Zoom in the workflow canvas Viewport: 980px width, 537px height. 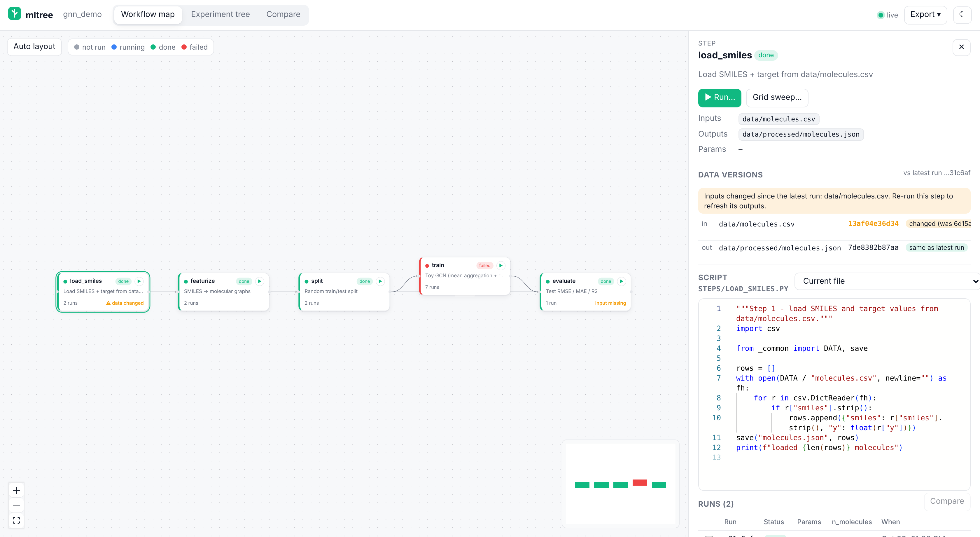pos(16,490)
